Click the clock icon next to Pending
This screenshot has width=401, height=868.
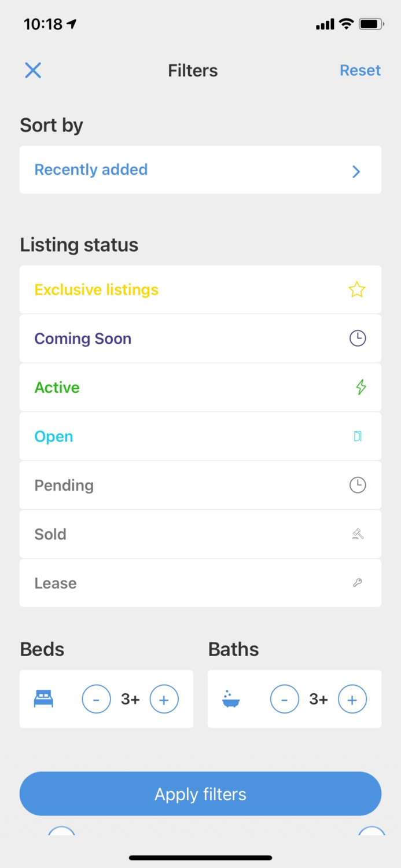(x=357, y=486)
